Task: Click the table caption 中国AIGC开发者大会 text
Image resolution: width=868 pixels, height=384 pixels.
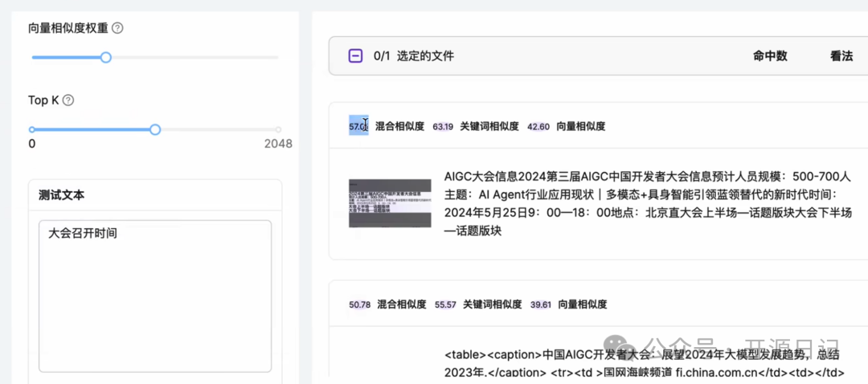Action: (645, 363)
